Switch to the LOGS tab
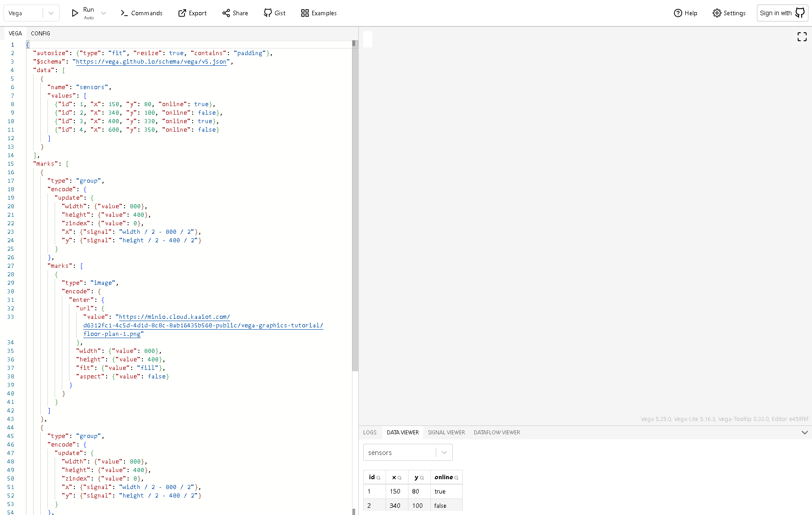This screenshot has width=812, height=515. 370,433
